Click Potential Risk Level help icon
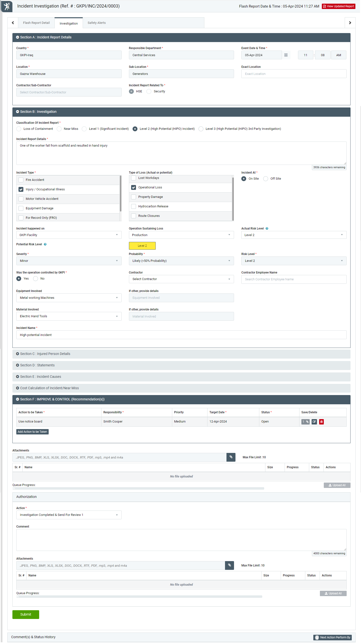This screenshot has height=644, width=361. [x=45, y=244]
